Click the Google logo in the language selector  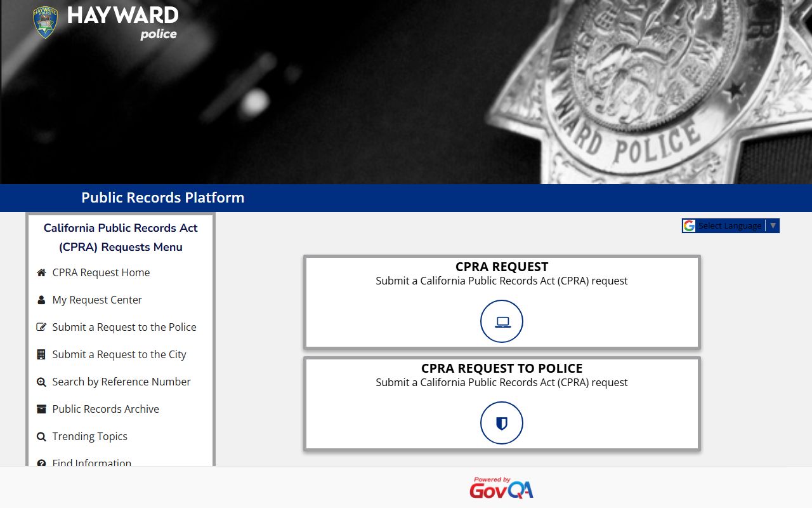(689, 225)
